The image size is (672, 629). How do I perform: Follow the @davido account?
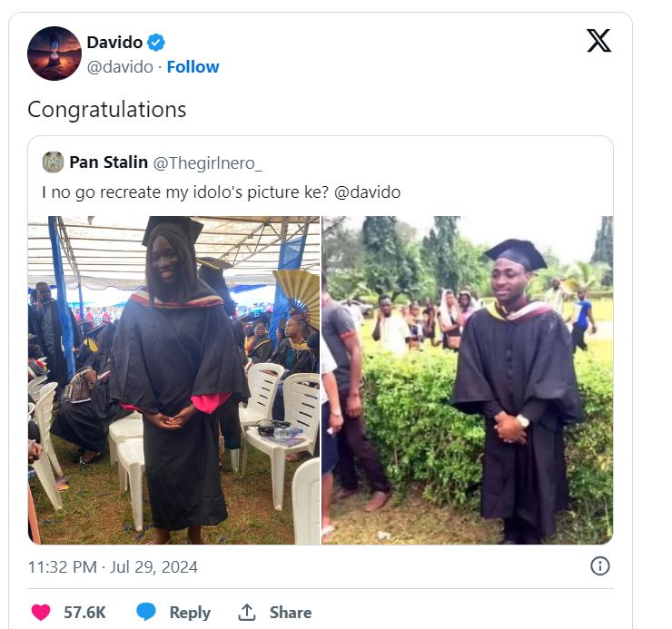point(193,67)
